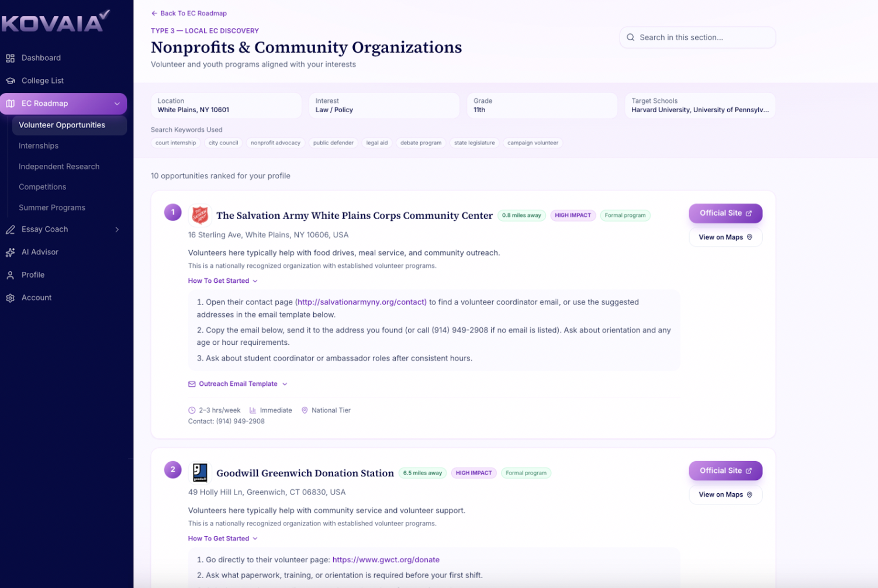Image resolution: width=878 pixels, height=588 pixels.
Task: Click the Location White Plains field
Action: coord(226,106)
